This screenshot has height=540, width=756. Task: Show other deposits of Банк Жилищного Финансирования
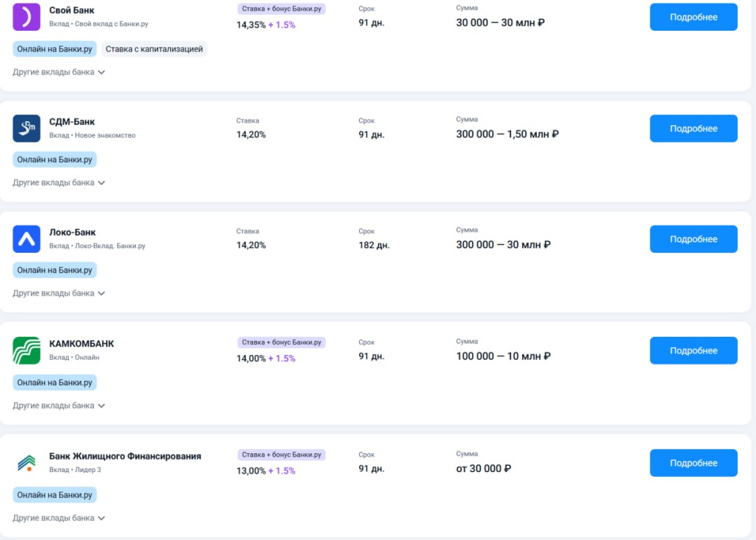point(59,518)
